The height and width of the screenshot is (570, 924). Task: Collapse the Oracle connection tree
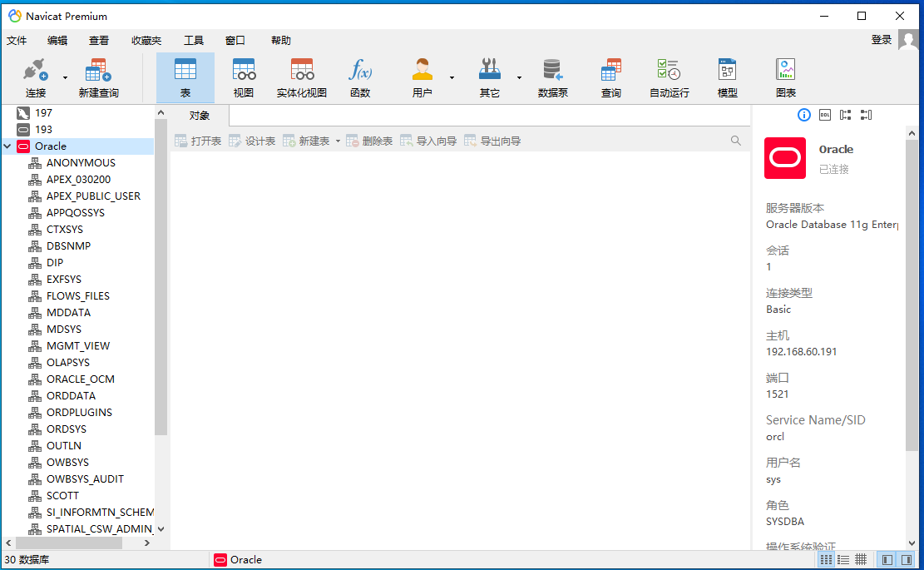tap(8, 146)
